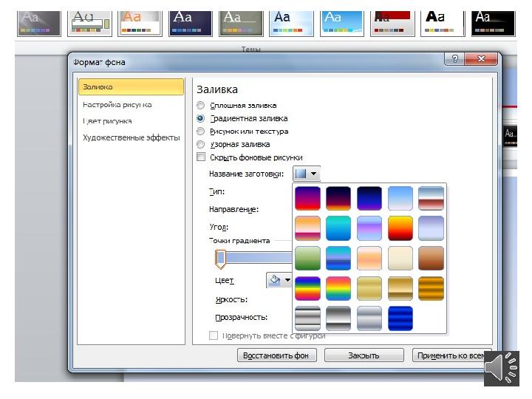Enable 'Скрыть фоновые рисунки' checkbox
Image resolution: width=532 pixels, height=399 pixels.
pyautogui.click(x=201, y=157)
